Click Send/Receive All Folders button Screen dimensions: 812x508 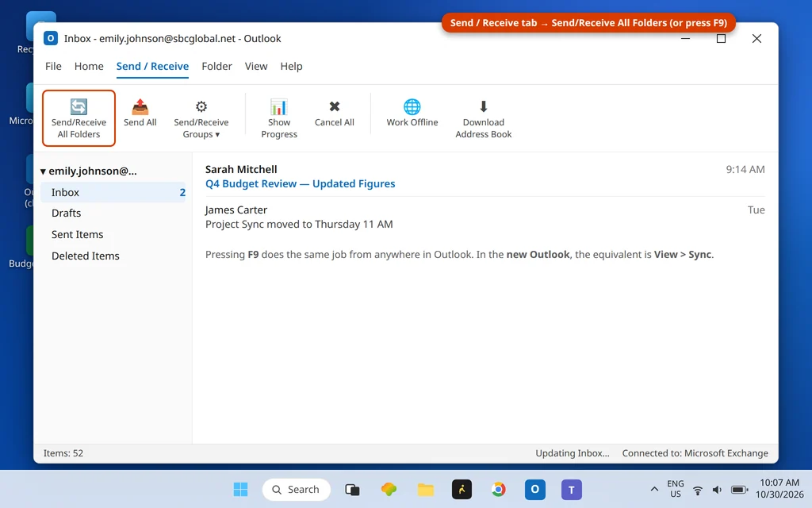[79, 118]
